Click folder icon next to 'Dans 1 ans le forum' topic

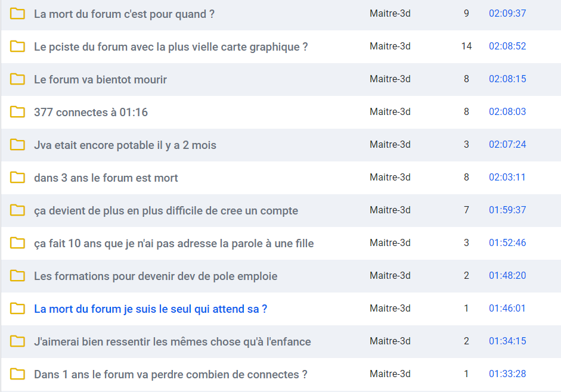[x=17, y=374]
